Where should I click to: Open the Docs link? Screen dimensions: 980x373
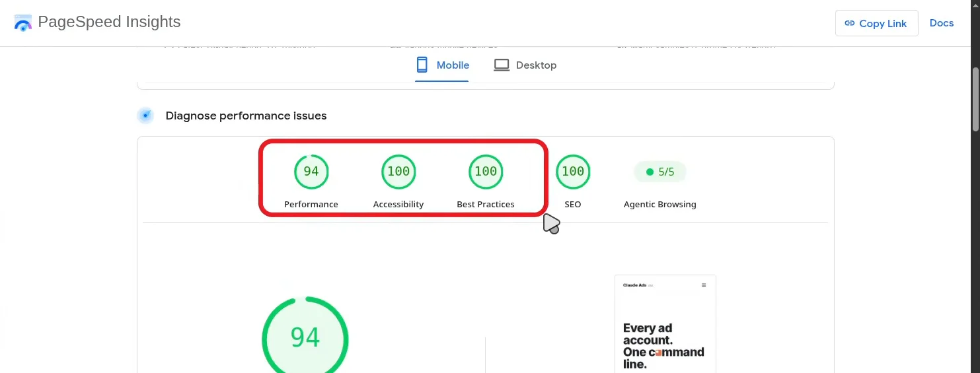coord(941,23)
